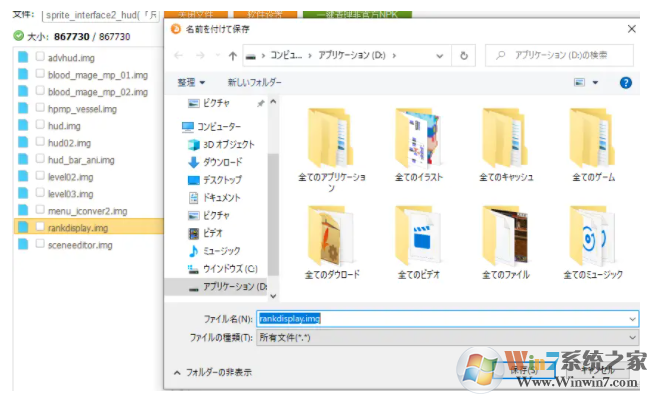Click the navigation pane scroll-up arrow
Viewport: 654px width, 396px height.
[x=273, y=101]
